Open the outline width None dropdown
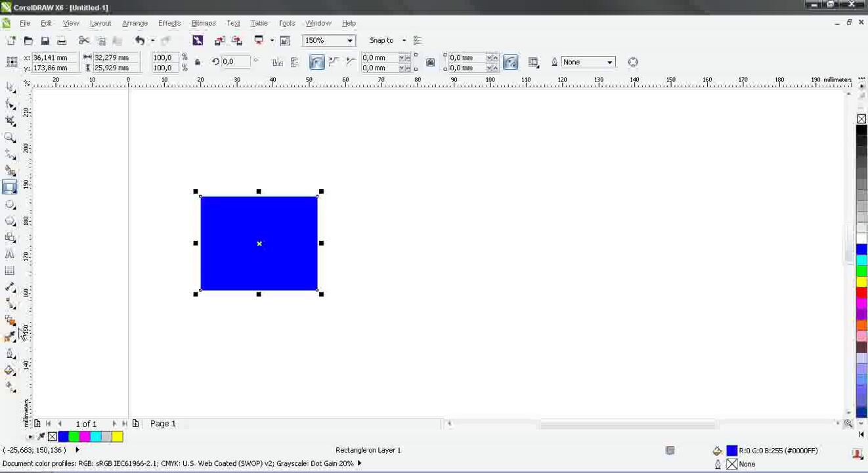 pos(609,62)
